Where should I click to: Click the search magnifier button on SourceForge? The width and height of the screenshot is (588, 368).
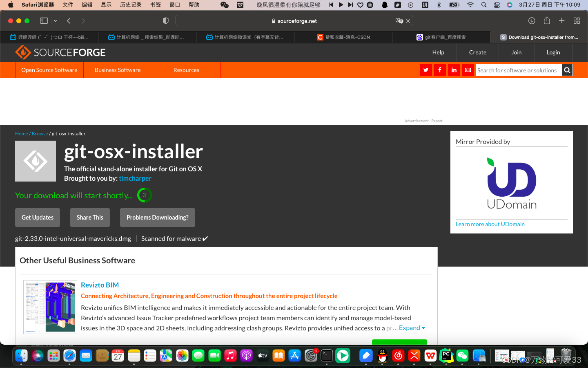pyautogui.click(x=567, y=70)
